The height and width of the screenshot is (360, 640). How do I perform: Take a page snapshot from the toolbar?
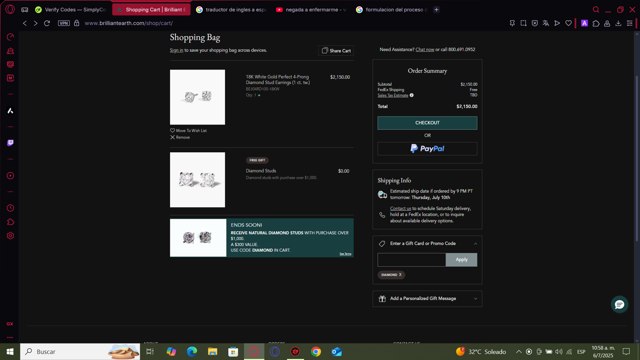click(523, 23)
